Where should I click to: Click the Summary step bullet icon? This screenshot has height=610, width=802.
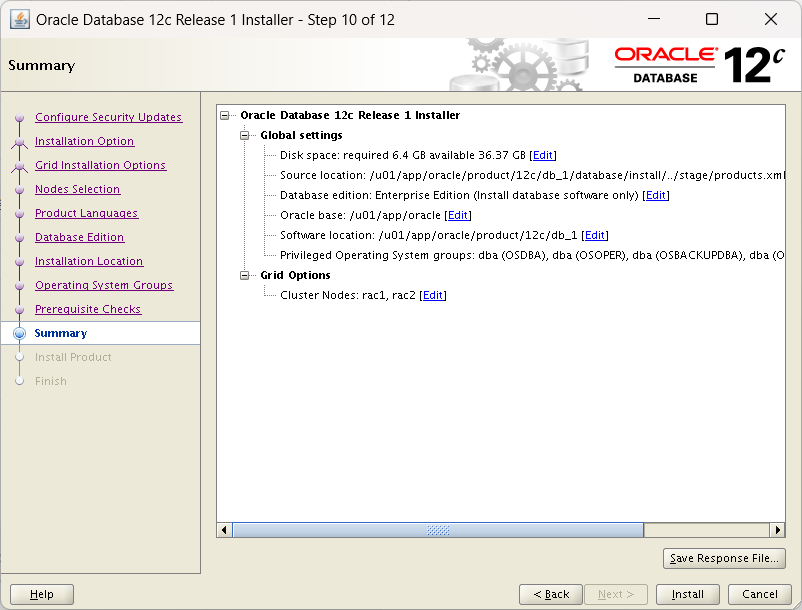click(19, 333)
